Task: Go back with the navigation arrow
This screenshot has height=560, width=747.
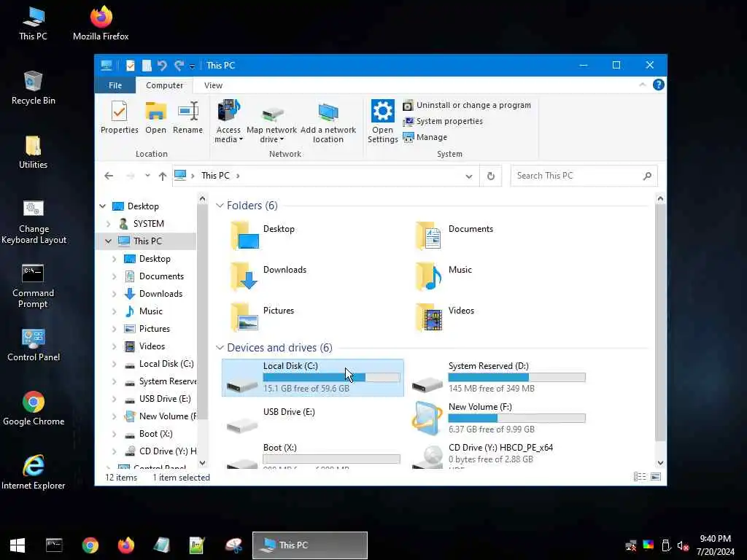Action: (x=109, y=176)
